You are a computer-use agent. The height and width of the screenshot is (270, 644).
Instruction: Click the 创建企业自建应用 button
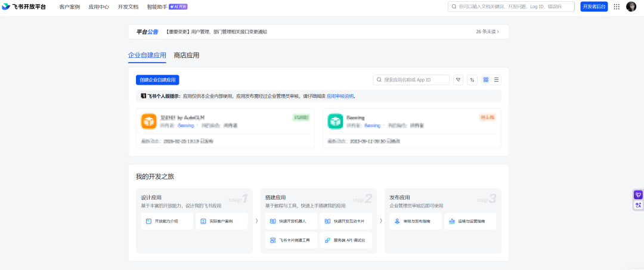[x=157, y=80]
